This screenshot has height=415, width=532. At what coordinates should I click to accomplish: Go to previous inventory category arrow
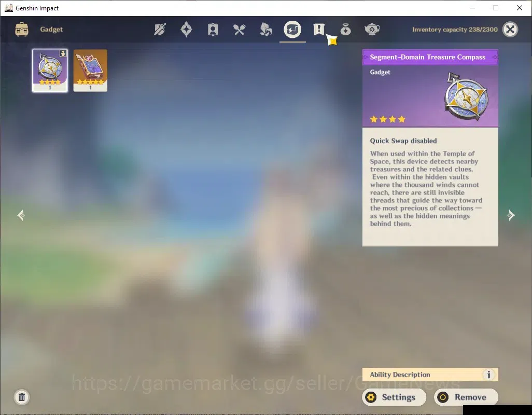[21, 215]
